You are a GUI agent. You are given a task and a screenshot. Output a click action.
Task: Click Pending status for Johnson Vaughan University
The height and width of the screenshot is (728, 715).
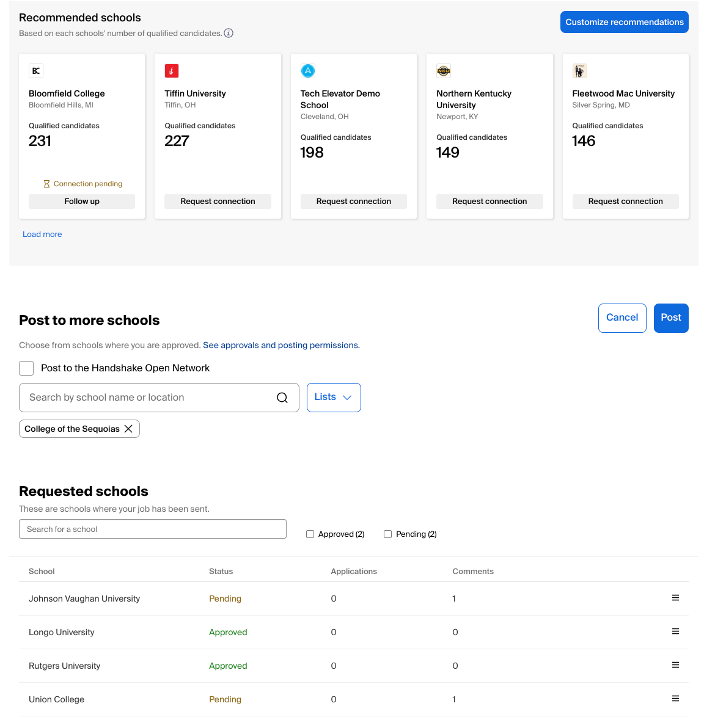coord(225,599)
